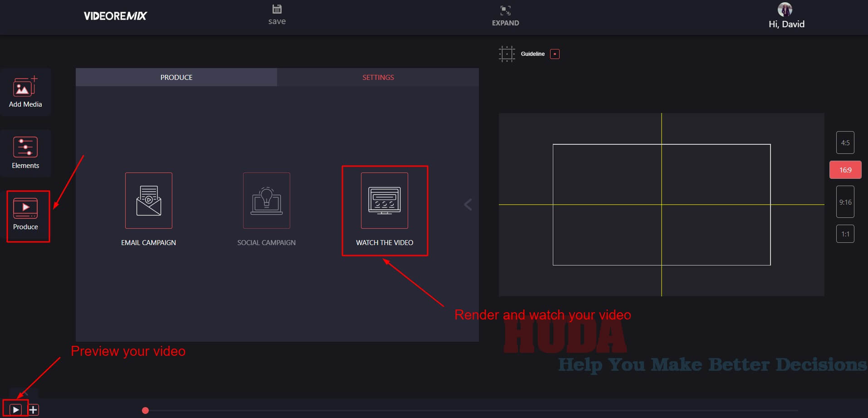Image resolution: width=868 pixels, height=418 pixels.
Task: Collapse panel with left chevron arrow
Action: [x=468, y=205]
